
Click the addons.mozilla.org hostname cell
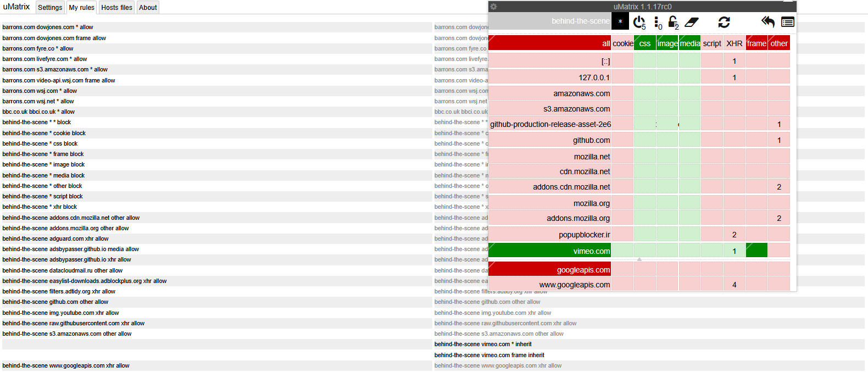[x=550, y=218]
